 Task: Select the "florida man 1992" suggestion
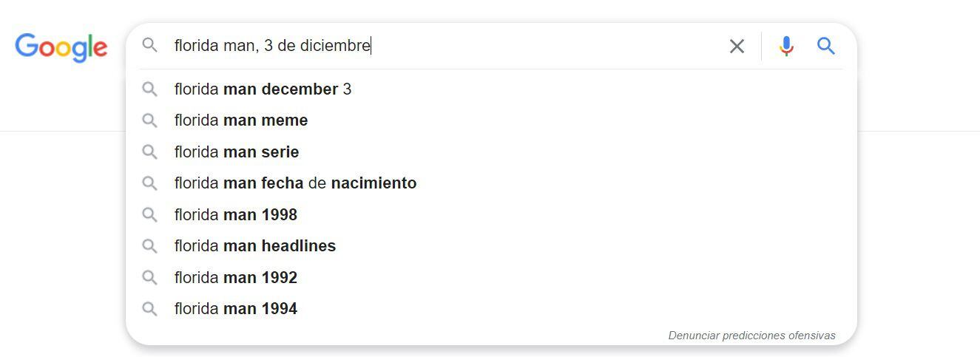tap(235, 278)
